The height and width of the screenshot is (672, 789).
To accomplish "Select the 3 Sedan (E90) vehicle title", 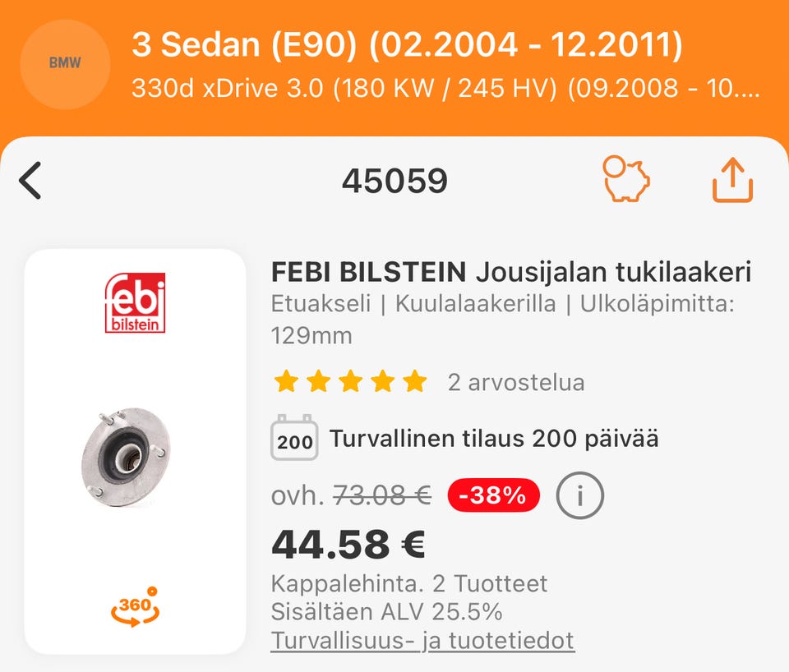I will click(x=407, y=46).
